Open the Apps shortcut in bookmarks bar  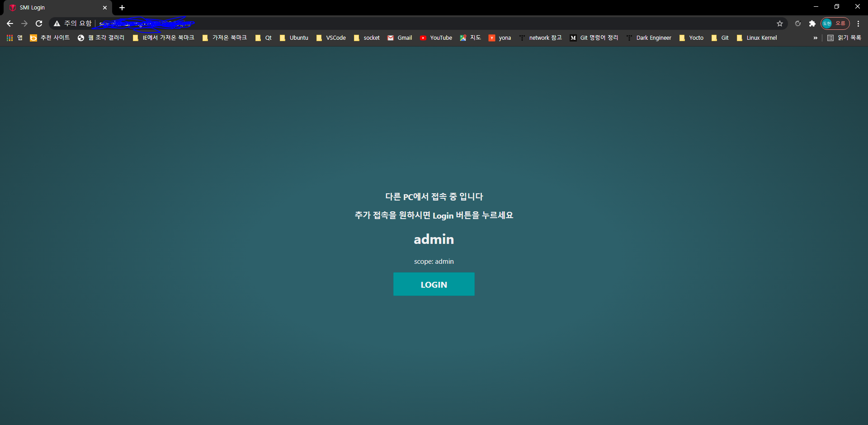click(14, 38)
